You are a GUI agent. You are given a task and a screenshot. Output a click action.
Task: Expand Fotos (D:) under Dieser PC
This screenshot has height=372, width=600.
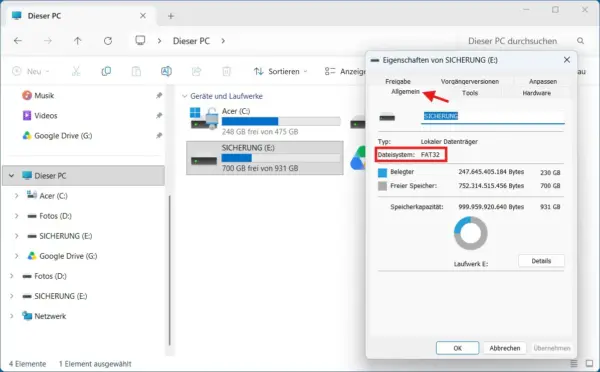[16, 216]
